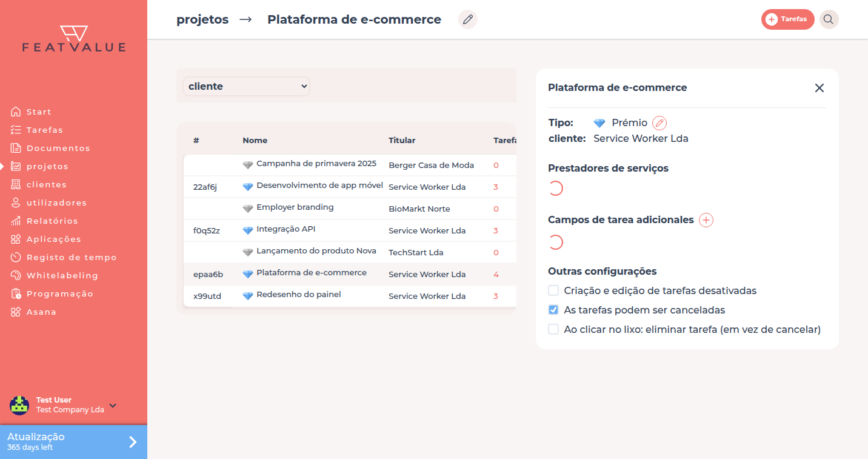Click the clientes building icon in sidebar
The width and height of the screenshot is (868, 459).
(x=16, y=184)
